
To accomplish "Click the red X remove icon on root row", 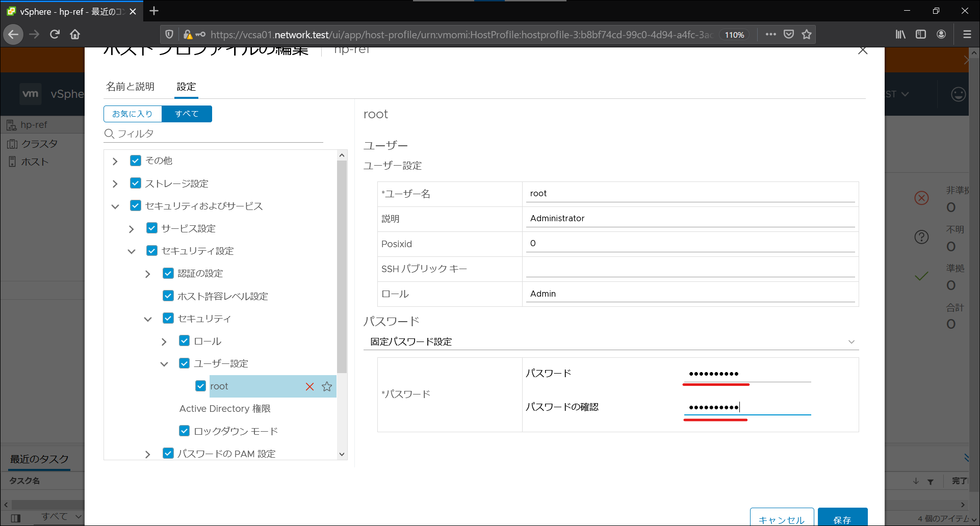I will click(310, 386).
